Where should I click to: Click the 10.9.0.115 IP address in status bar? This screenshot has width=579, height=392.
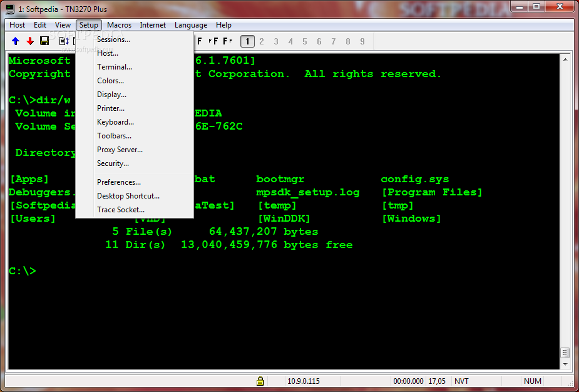[x=304, y=381]
